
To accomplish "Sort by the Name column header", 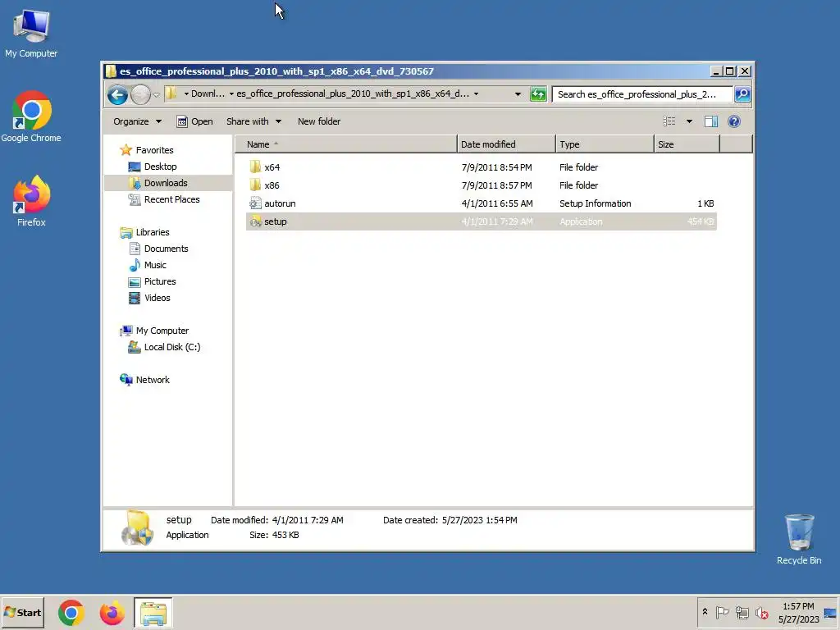I will 346,144.
